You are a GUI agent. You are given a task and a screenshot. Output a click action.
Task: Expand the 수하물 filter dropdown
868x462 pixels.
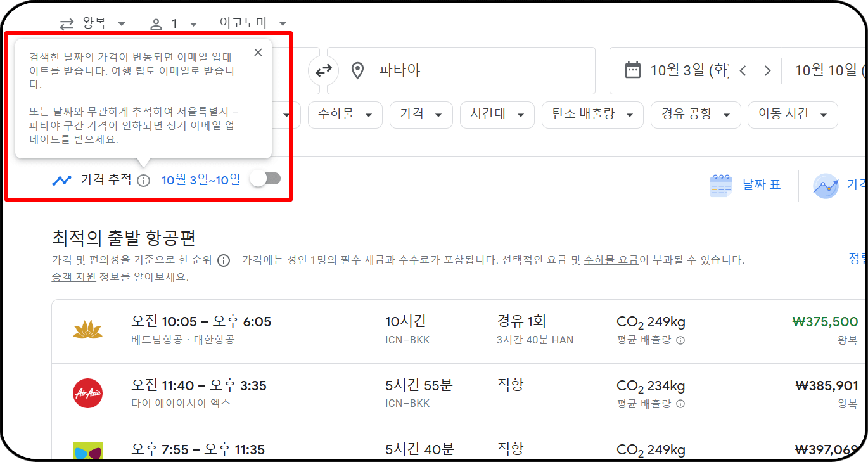coord(345,115)
